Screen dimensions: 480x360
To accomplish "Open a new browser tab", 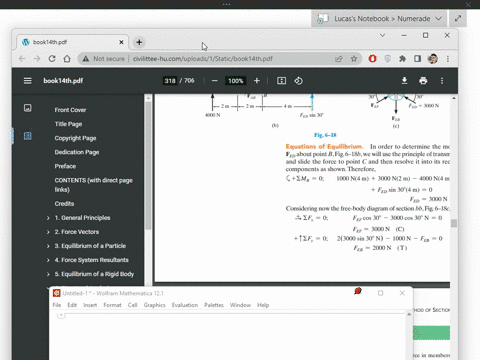I will point(139,42).
